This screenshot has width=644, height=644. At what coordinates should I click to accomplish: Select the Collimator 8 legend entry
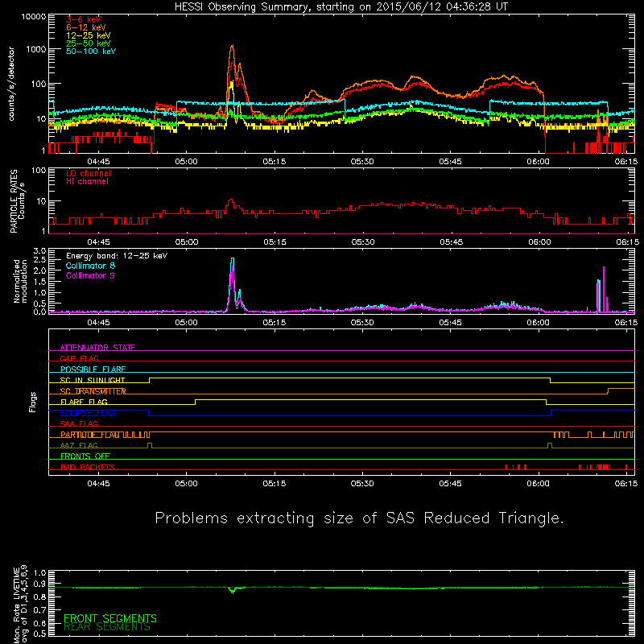(x=90, y=266)
